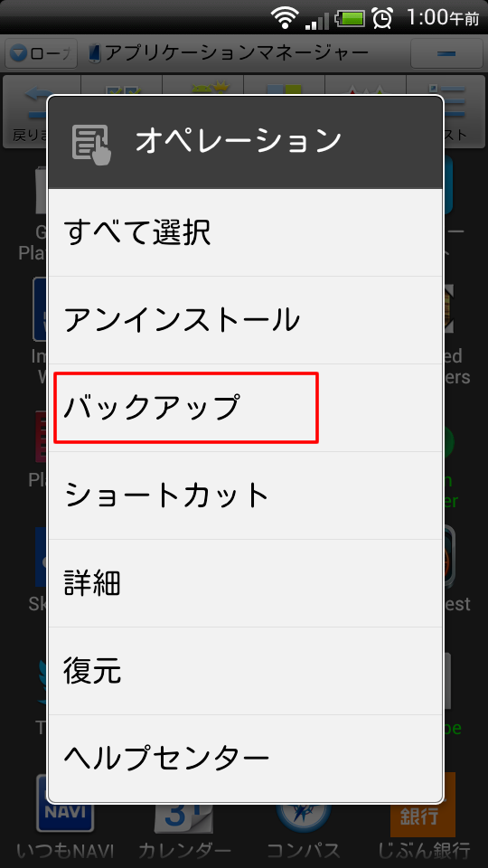Open 詳細 from the operation list

(x=245, y=583)
